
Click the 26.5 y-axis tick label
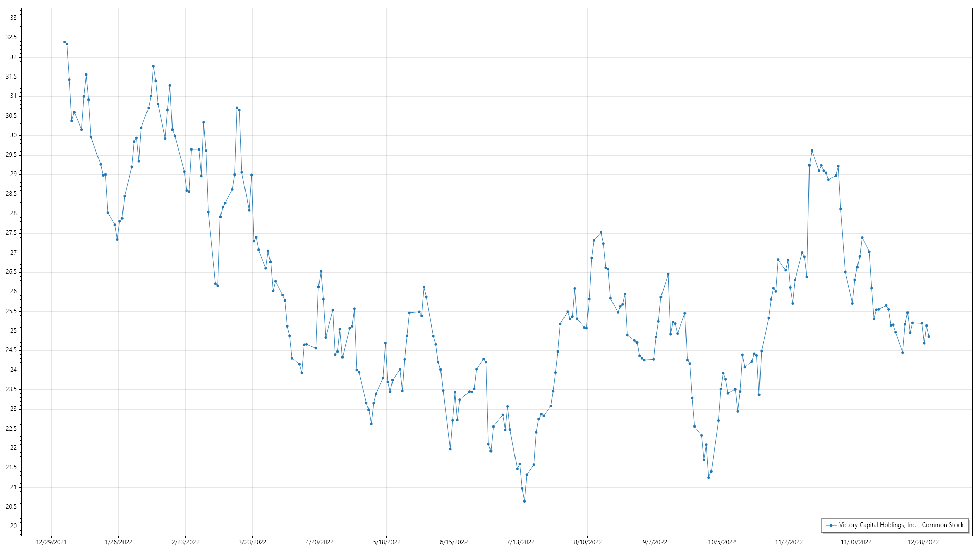coord(11,272)
